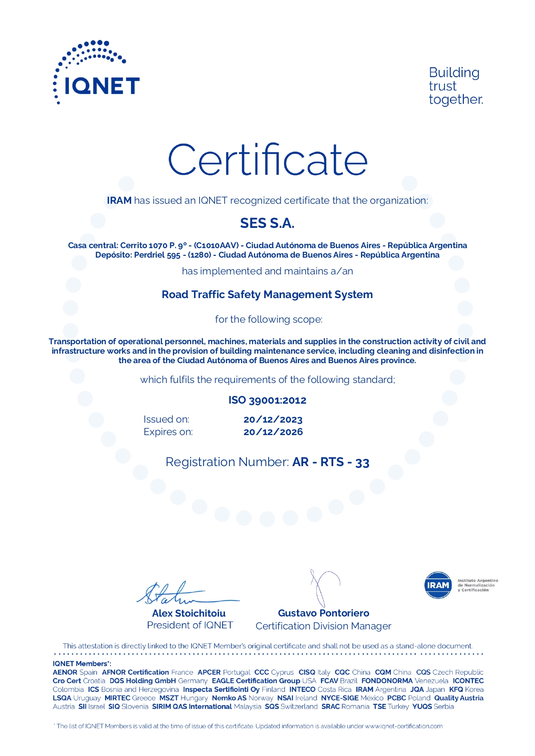This screenshot has width=535, height=756.
Task: Click the bold IRAM in opening sentence
Action: (x=119, y=200)
